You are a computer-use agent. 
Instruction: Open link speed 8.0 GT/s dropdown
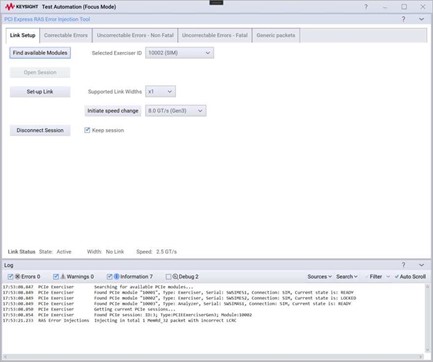tap(176, 111)
